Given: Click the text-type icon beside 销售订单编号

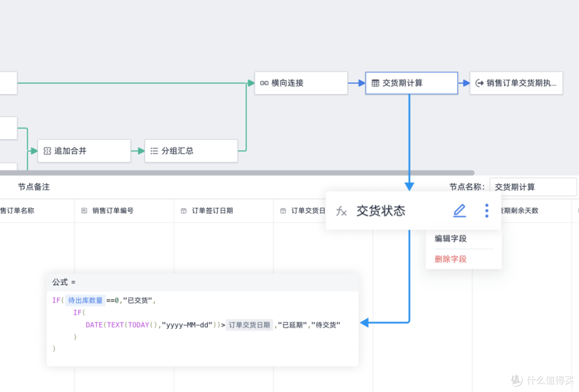Looking at the screenshot, I should [x=84, y=211].
